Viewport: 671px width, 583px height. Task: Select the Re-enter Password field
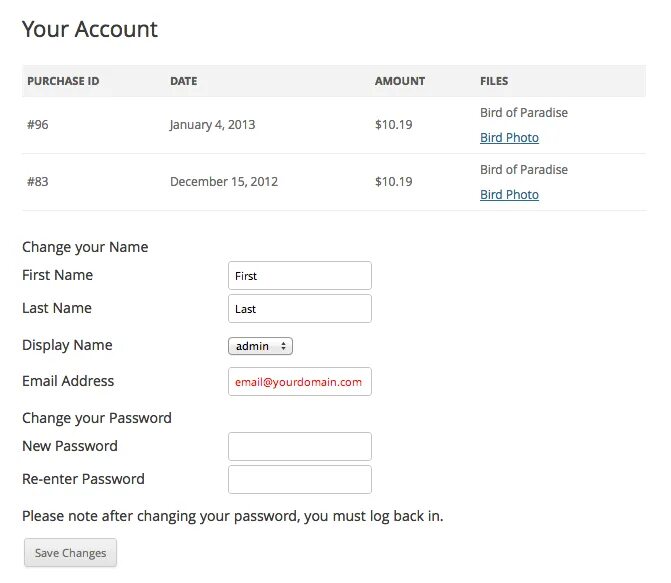(x=299, y=479)
